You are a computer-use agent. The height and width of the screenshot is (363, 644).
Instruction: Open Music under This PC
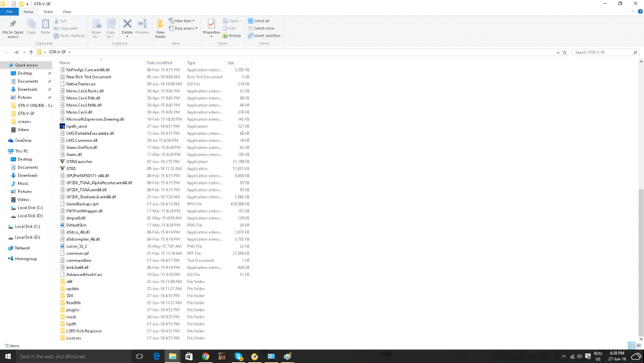23,184
